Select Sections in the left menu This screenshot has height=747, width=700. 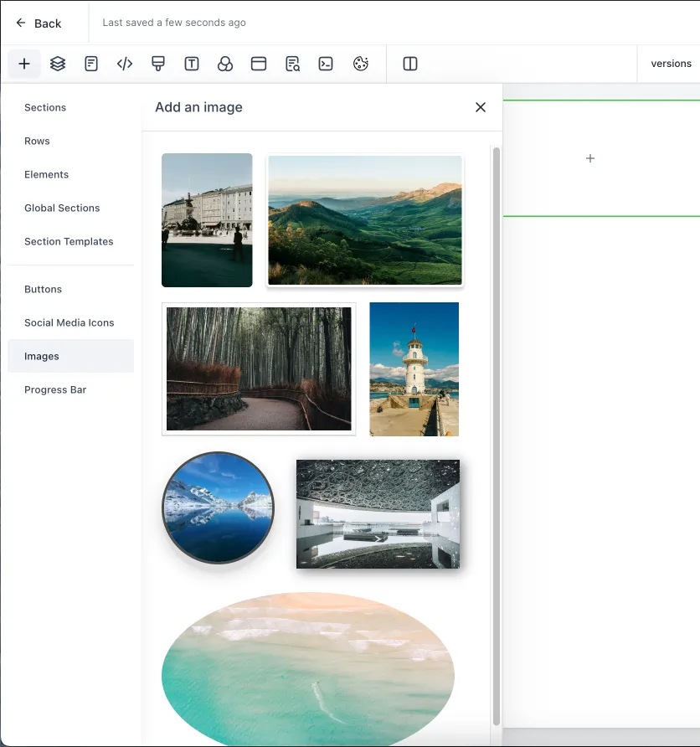pos(45,108)
